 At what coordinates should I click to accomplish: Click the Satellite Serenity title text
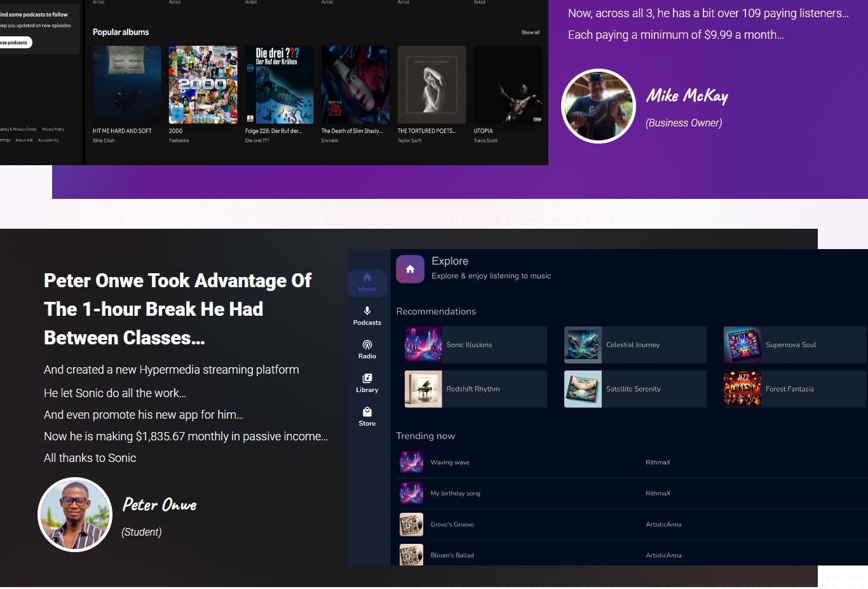point(634,389)
